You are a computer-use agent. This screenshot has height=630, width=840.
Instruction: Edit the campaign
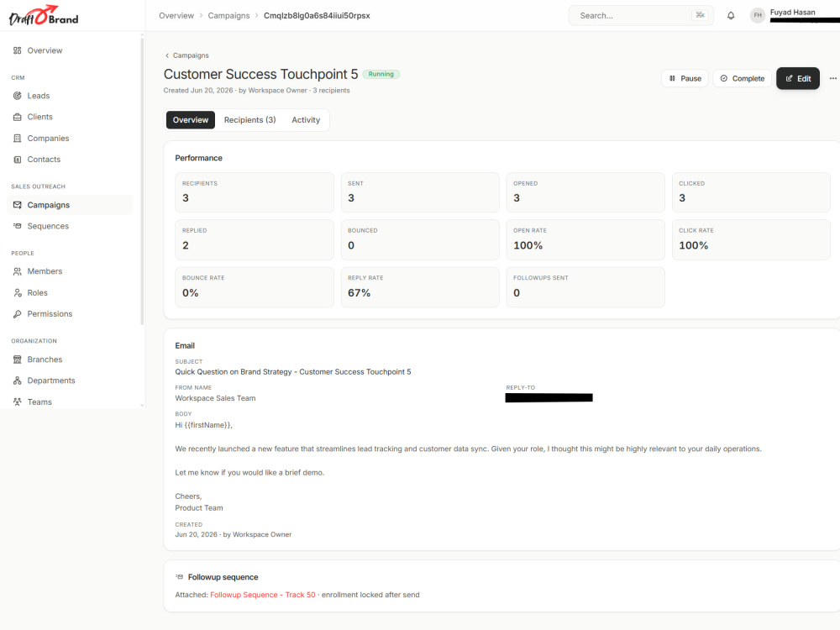point(798,78)
